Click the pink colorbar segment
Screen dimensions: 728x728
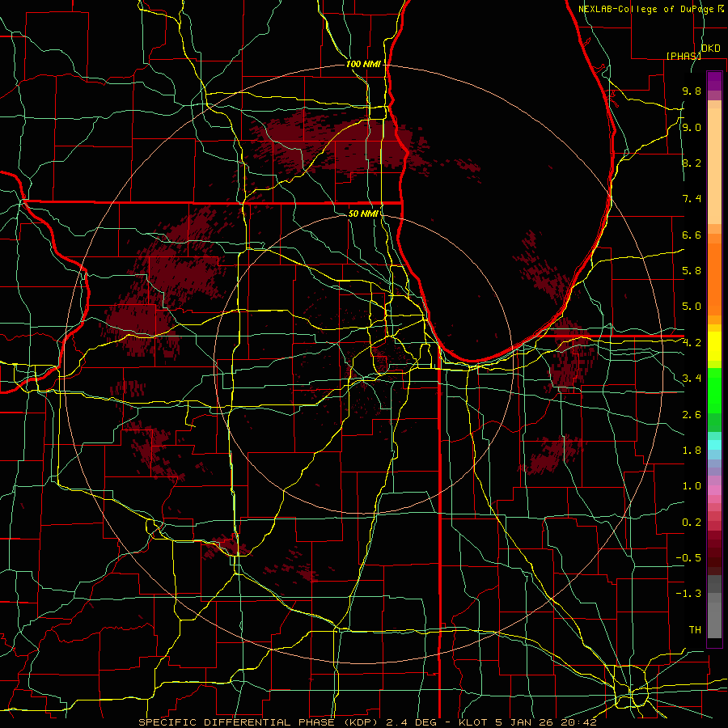pos(714,490)
